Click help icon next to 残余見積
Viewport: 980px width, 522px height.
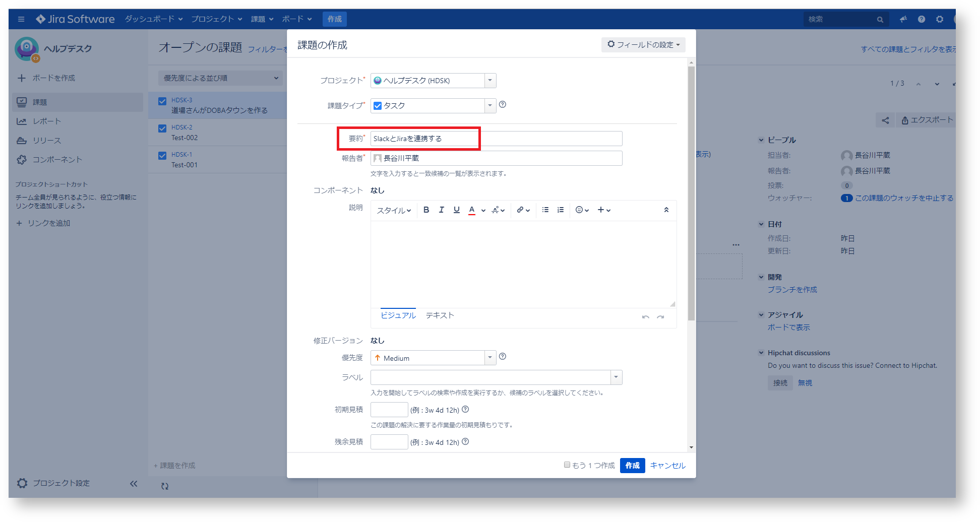(x=465, y=441)
